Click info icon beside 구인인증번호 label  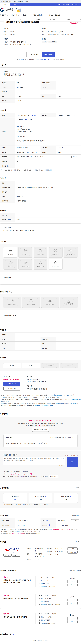(50, 525)
